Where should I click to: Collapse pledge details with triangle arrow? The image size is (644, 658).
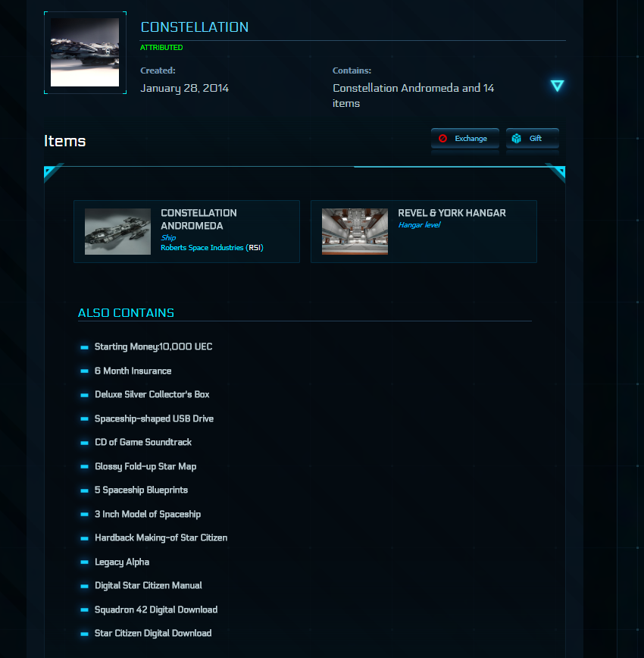[557, 86]
